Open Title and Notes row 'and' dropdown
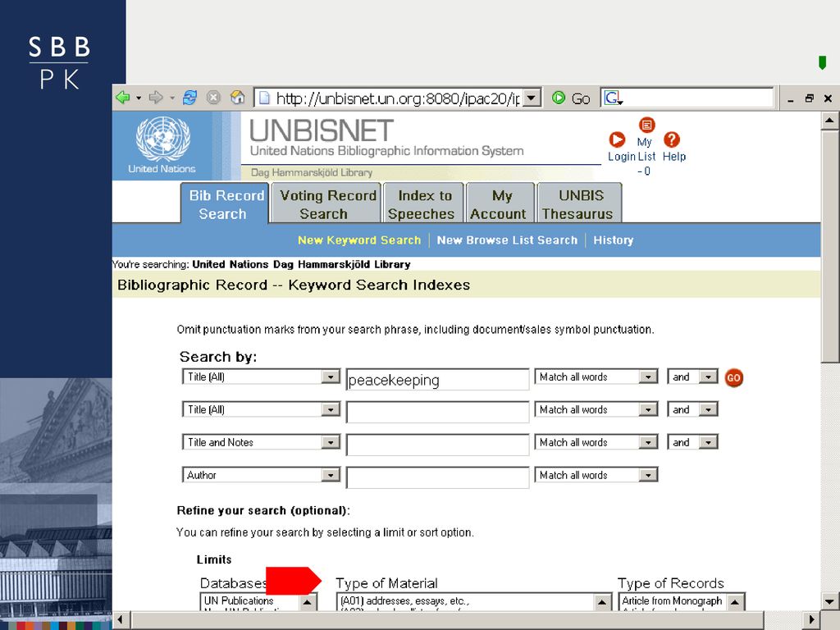Image resolution: width=840 pixels, height=630 pixels. (x=708, y=442)
